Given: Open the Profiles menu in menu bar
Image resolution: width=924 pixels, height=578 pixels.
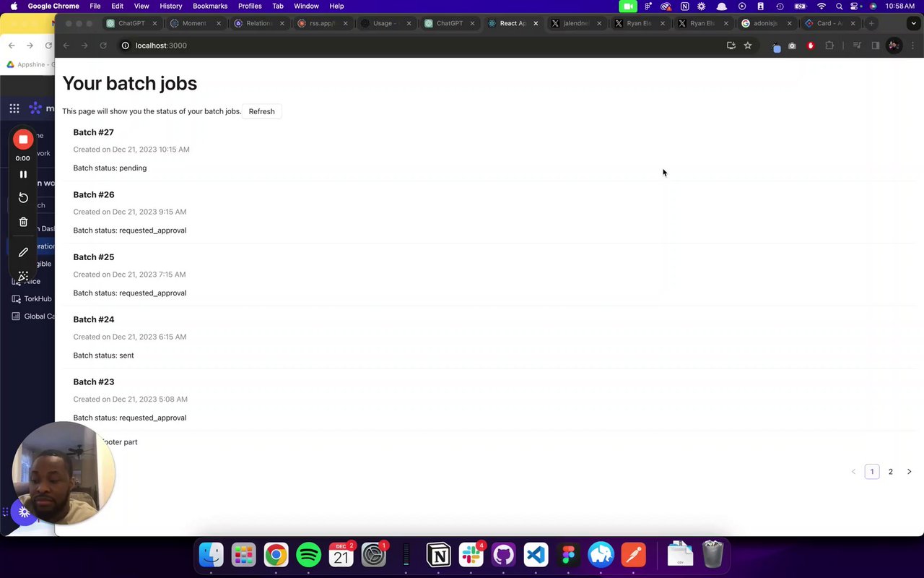Looking at the screenshot, I should pos(250,6).
